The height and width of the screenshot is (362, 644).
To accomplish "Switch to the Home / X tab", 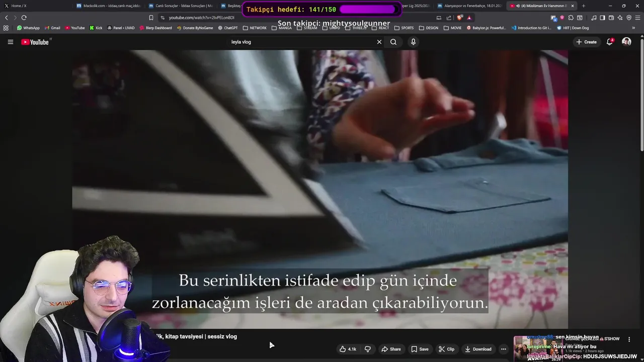I will (x=35, y=6).
